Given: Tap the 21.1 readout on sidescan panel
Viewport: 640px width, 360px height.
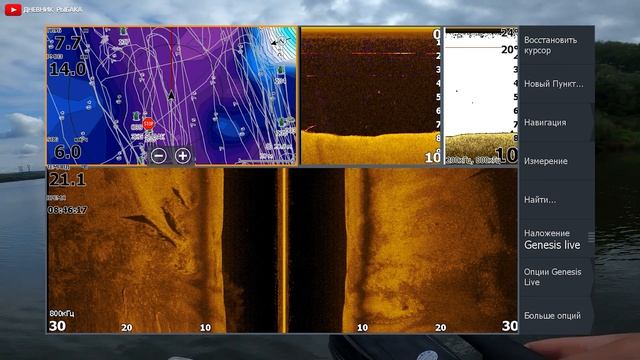Looking at the screenshot, I should tap(67, 180).
